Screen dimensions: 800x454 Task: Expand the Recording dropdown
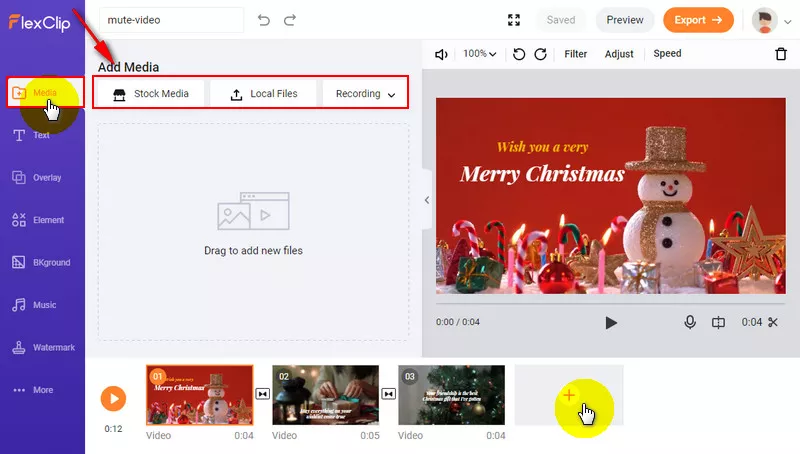pos(365,93)
